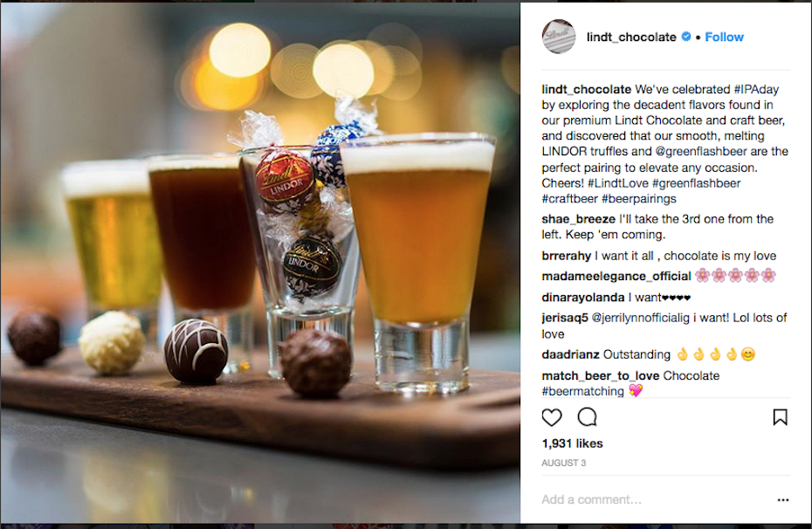The height and width of the screenshot is (529, 812).
Task: Visit the @greenflashbeer mention
Action: point(701,152)
